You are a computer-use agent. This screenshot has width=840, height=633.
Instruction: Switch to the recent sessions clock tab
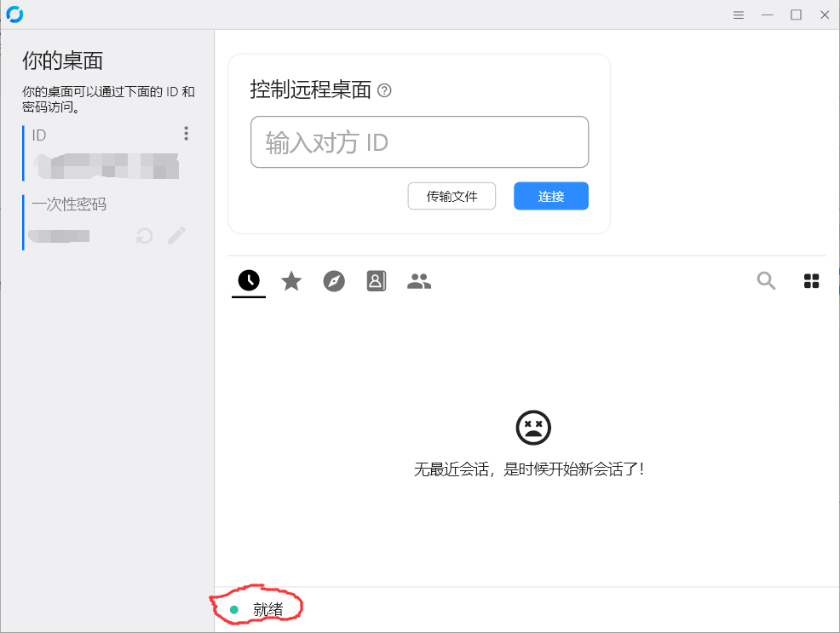[249, 280]
